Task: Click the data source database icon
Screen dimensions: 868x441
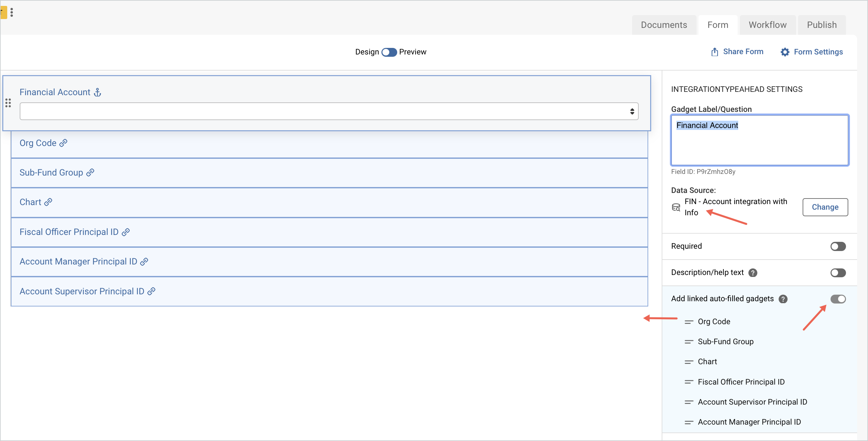Action: (676, 207)
